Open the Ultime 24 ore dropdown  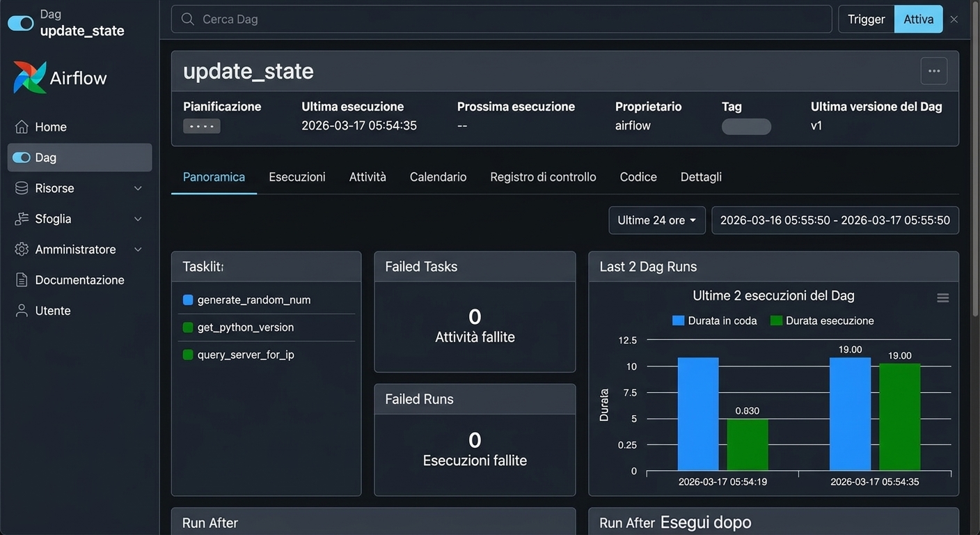click(657, 220)
